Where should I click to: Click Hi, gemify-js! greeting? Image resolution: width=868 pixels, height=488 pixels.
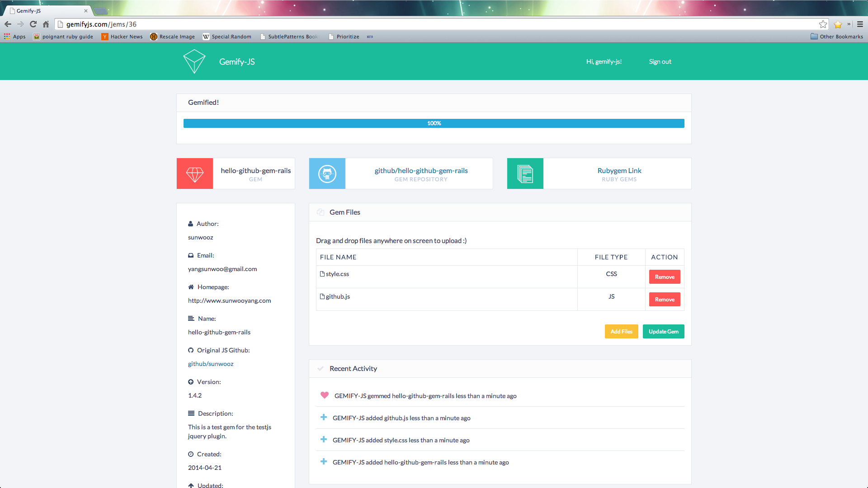(x=604, y=61)
